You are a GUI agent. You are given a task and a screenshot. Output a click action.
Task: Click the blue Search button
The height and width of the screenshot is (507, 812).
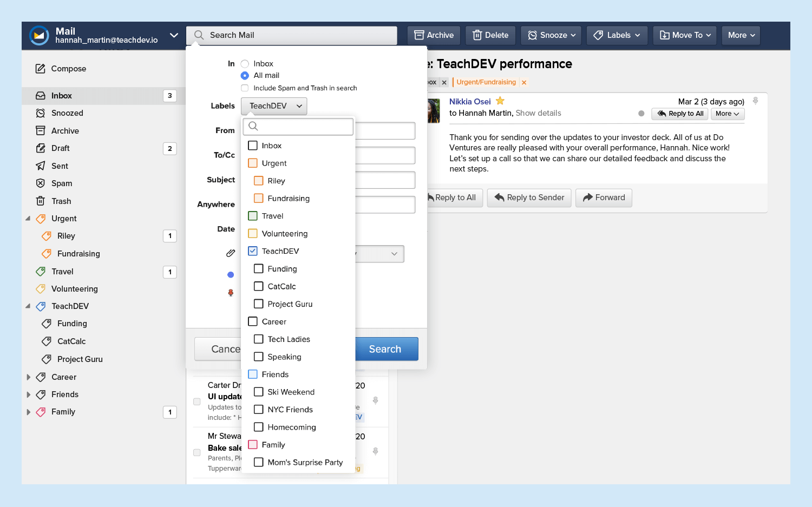386,349
